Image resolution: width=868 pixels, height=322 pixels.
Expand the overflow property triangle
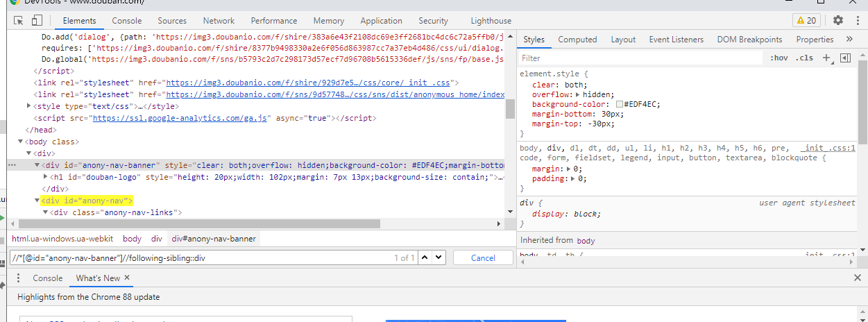tap(578, 94)
